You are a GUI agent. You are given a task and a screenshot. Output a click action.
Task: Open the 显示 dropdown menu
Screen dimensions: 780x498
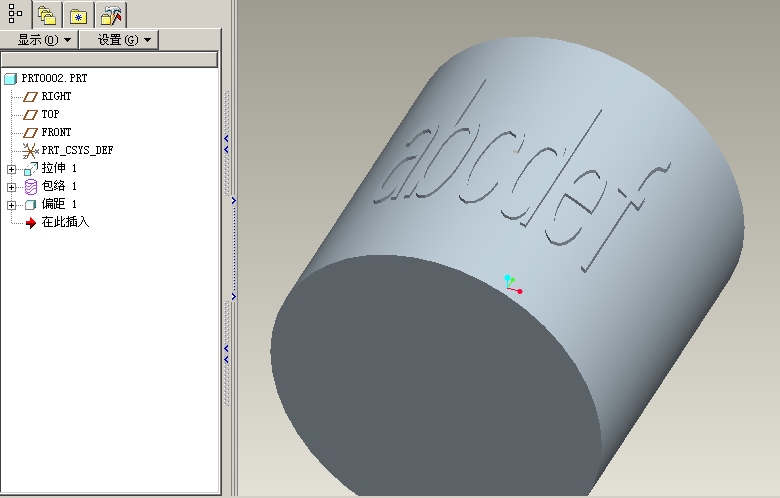tap(39, 40)
